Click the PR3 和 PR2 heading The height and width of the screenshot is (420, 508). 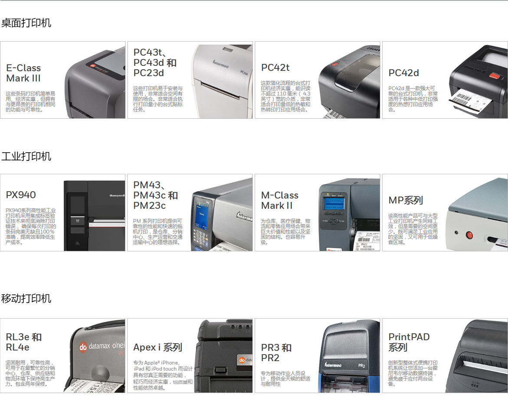click(x=276, y=353)
